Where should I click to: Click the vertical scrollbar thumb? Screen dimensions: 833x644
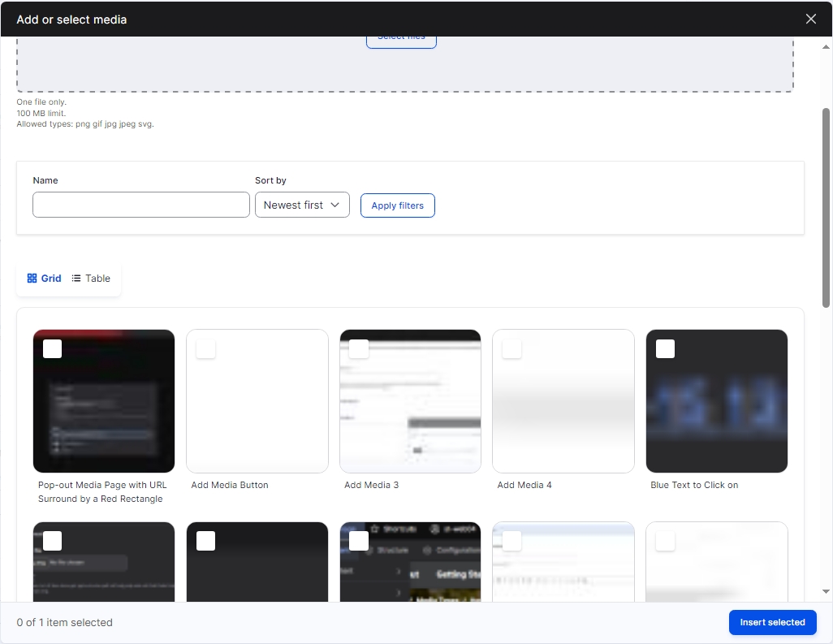(x=826, y=208)
